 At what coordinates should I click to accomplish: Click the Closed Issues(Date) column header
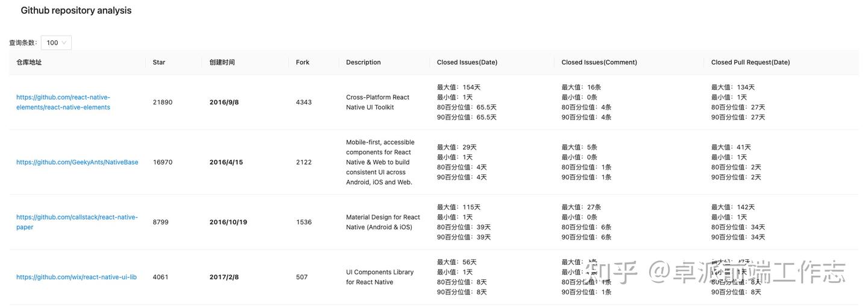click(x=467, y=62)
